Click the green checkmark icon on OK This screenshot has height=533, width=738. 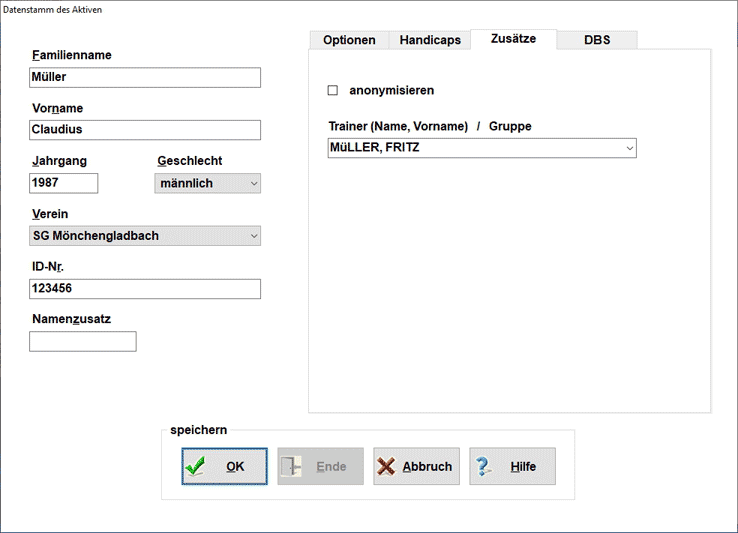point(196,467)
